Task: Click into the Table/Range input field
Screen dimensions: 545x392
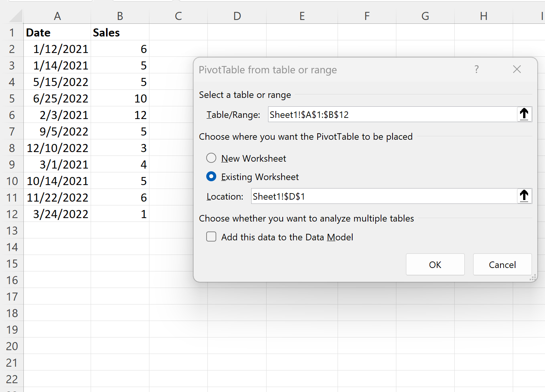Action: pos(393,114)
